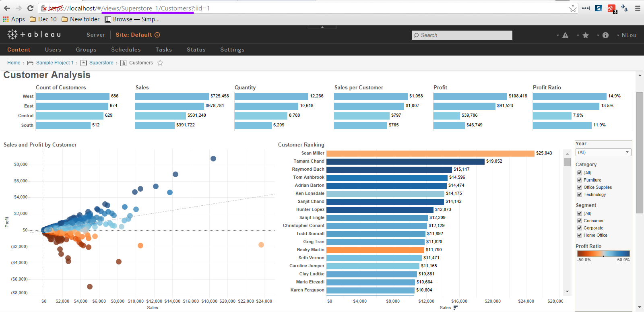Go to Home breadcrumb
The height and width of the screenshot is (312, 644).
(14, 63)
